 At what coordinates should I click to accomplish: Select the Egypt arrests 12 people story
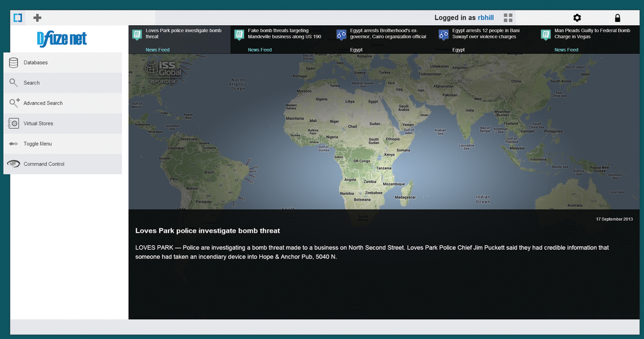[486, 34]
